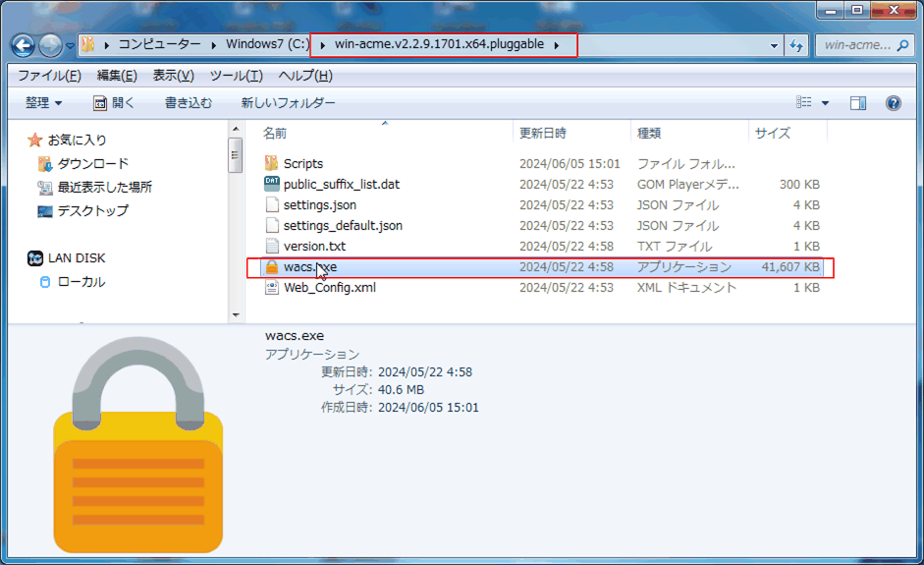Select wacs.exe in the file list

click(x=541, y=266)
